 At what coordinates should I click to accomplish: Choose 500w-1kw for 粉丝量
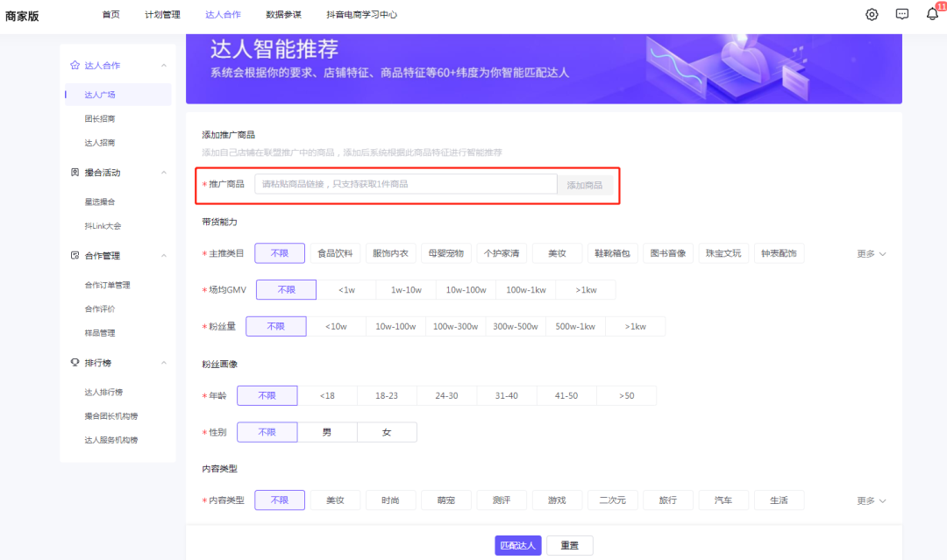point(575,327)
